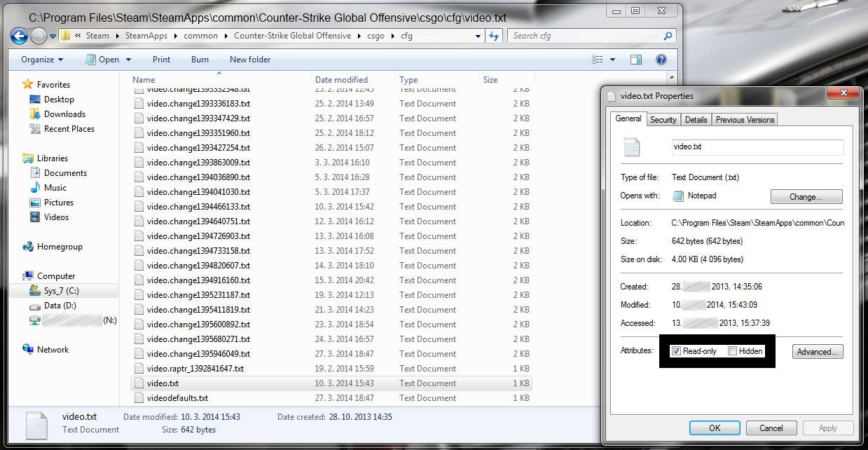Viewport: 868px width, 450px height.
Task: Expand the arrow next to the Open button
Action: point(128,60)
